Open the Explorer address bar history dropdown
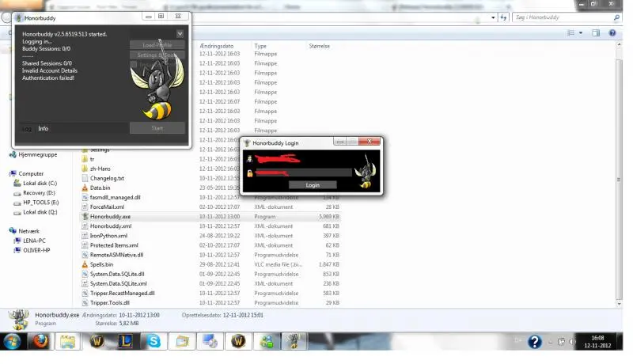This screenshot has height=364, width=633. tap(493, 17)
